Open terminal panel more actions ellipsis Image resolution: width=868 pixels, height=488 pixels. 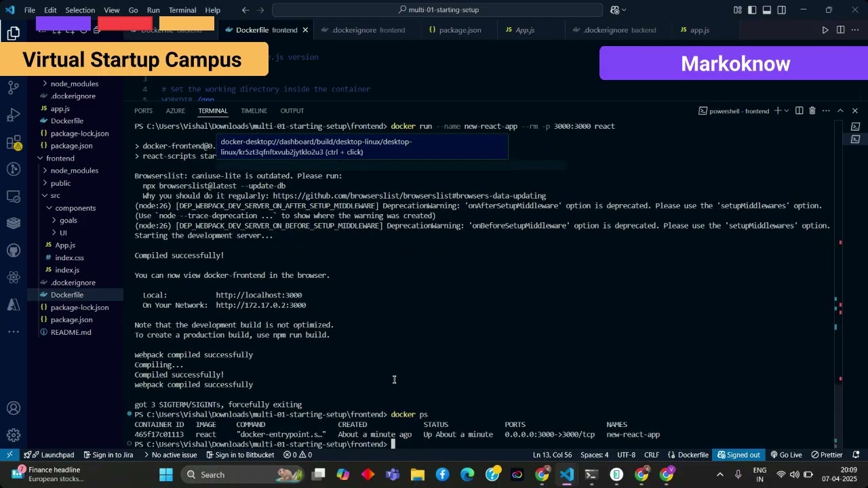(x=826, y=110)
